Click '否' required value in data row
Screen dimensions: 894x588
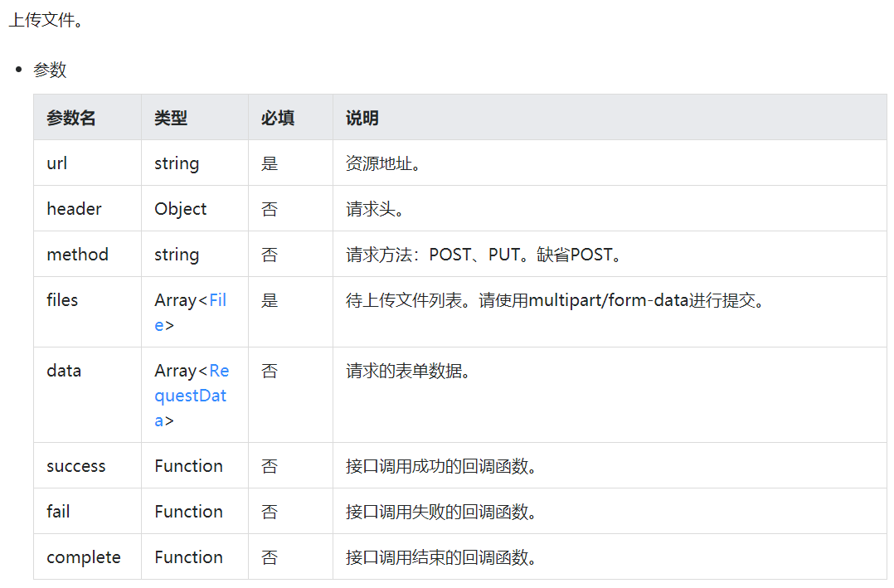click(x=269, y=372)
